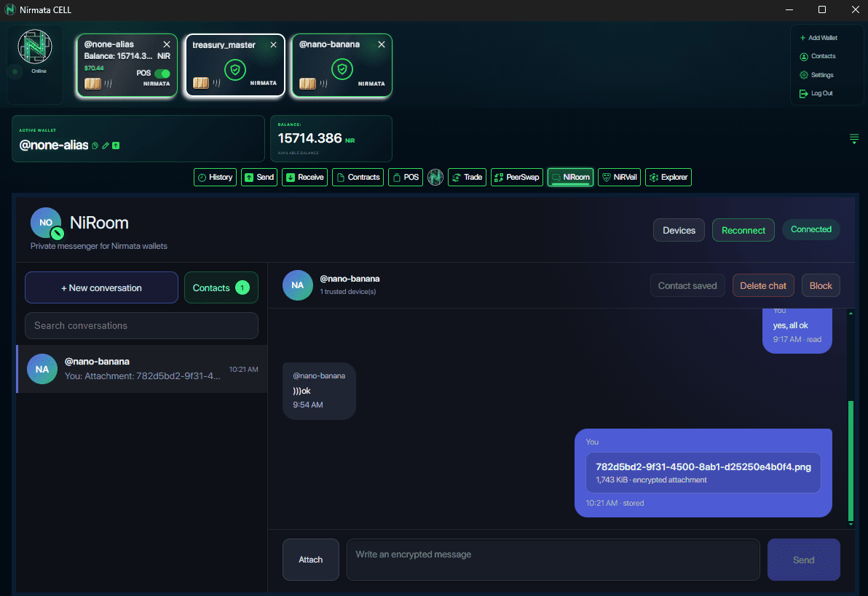This screenshot has height=596, width=868.
Task: Click the $70.44 value on @none-alias card
Action: (x=93, y=68)
